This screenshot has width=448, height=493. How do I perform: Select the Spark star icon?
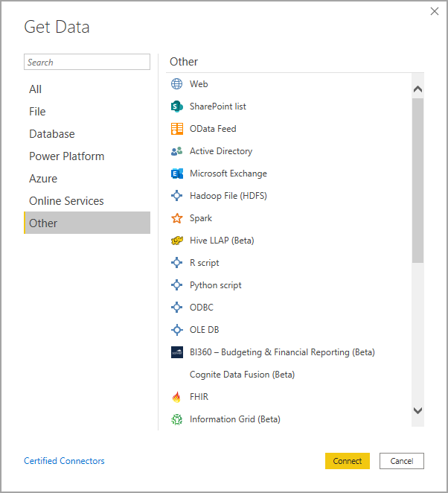click(x=176, y=218)
